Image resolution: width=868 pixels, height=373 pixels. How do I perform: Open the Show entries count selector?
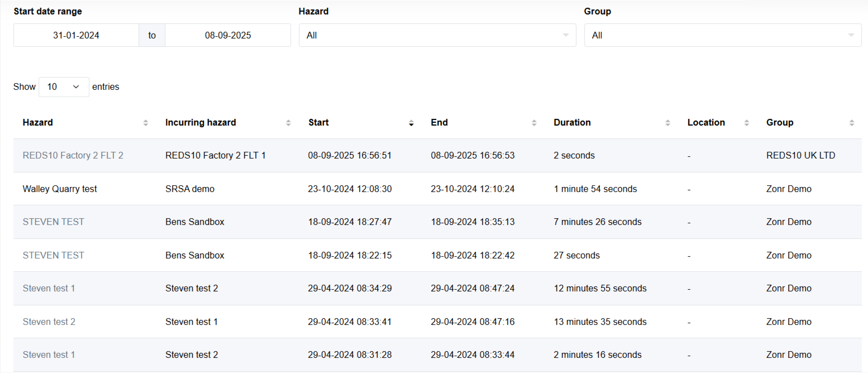(64, 87)
